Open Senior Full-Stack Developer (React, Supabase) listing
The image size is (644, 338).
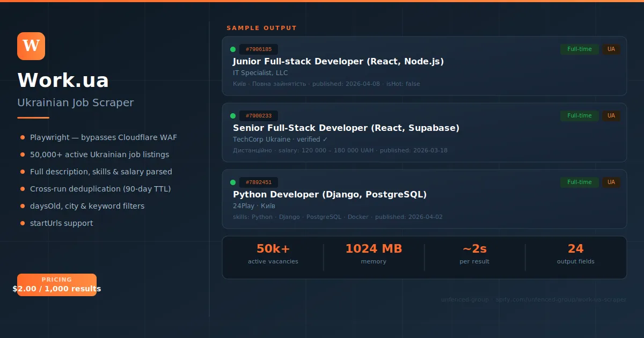point(346,128)
